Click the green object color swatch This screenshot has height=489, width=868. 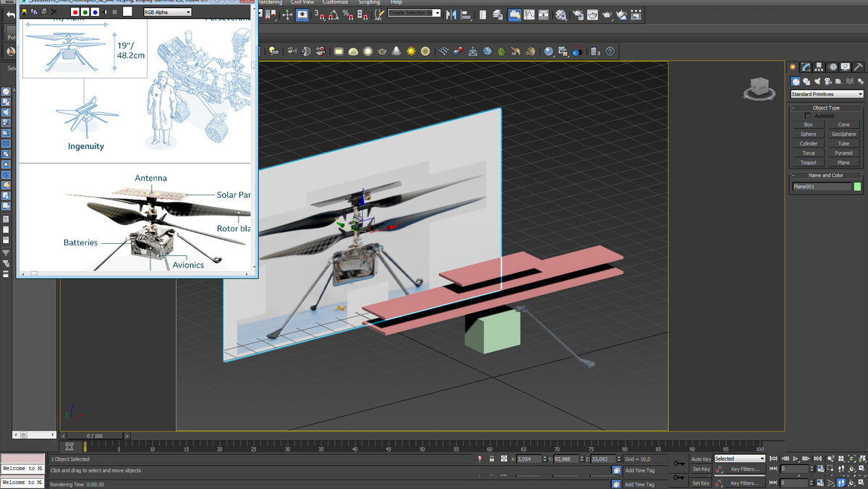point(857,187)
